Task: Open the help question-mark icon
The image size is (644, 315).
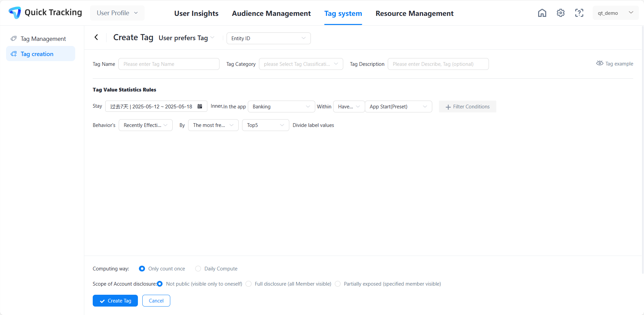Action: [579, 13]
